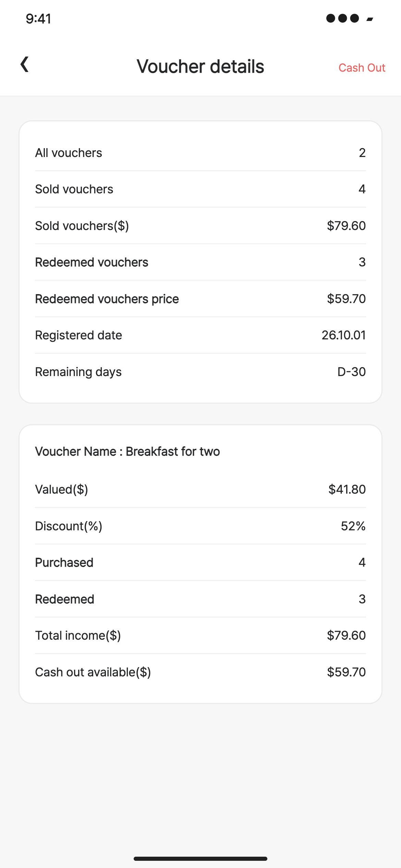Viewport: 401px width, 868px height.
Task: Tap the battery indicator icon
Action: [370, 19]
